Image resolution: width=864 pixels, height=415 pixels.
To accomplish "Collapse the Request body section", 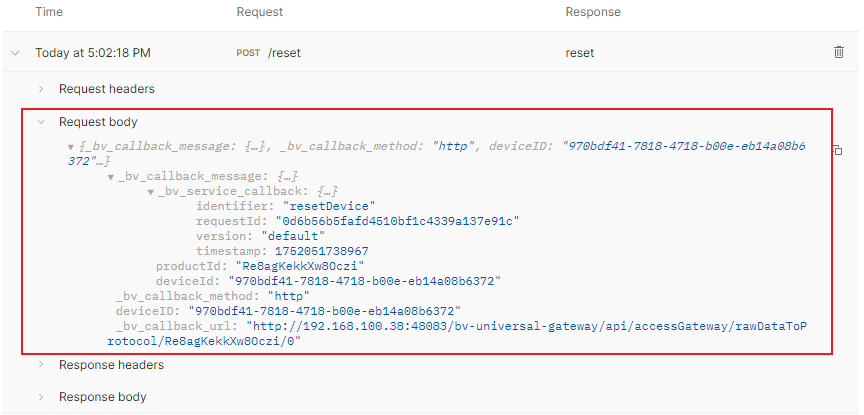I will pos(41,122).
